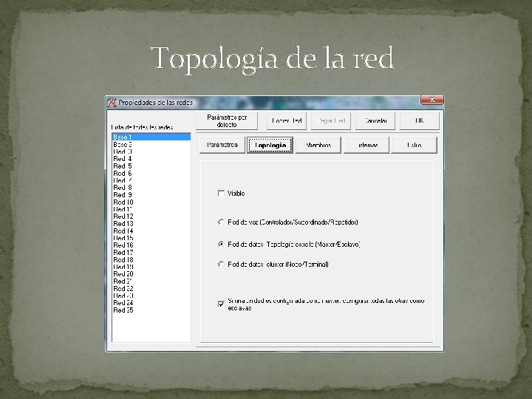
Task: Select Red 13 in the network list
Action: coord(151,224)
